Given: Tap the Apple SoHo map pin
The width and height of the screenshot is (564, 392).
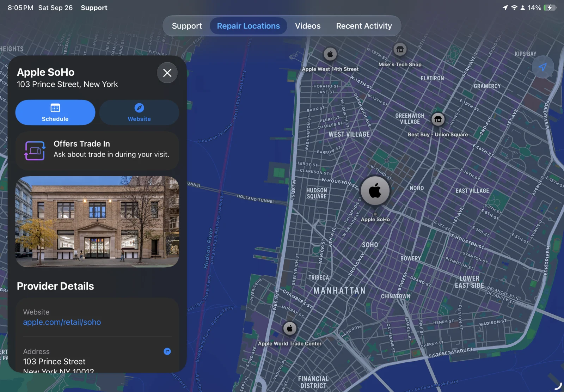Looking at the screenshot, I should click(x=375, y=191).
